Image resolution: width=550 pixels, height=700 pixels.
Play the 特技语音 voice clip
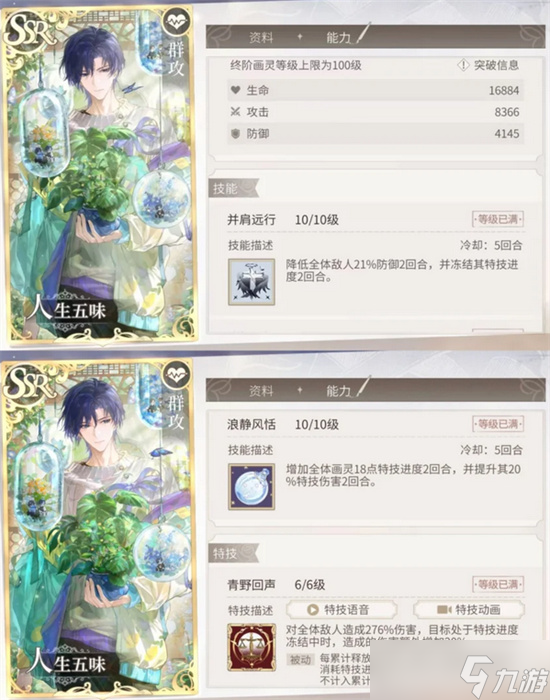click(x=342, y=609)
